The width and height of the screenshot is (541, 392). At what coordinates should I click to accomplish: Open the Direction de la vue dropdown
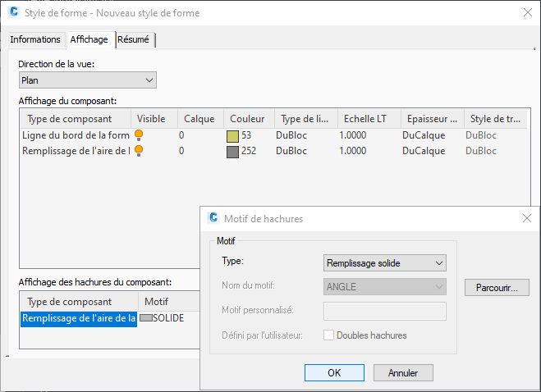tap(88, 80)
